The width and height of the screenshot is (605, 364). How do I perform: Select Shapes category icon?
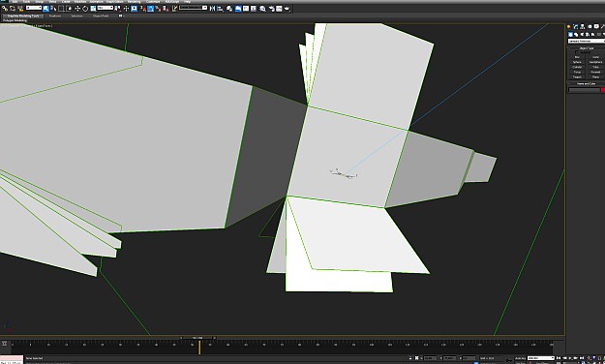point(576,34)
